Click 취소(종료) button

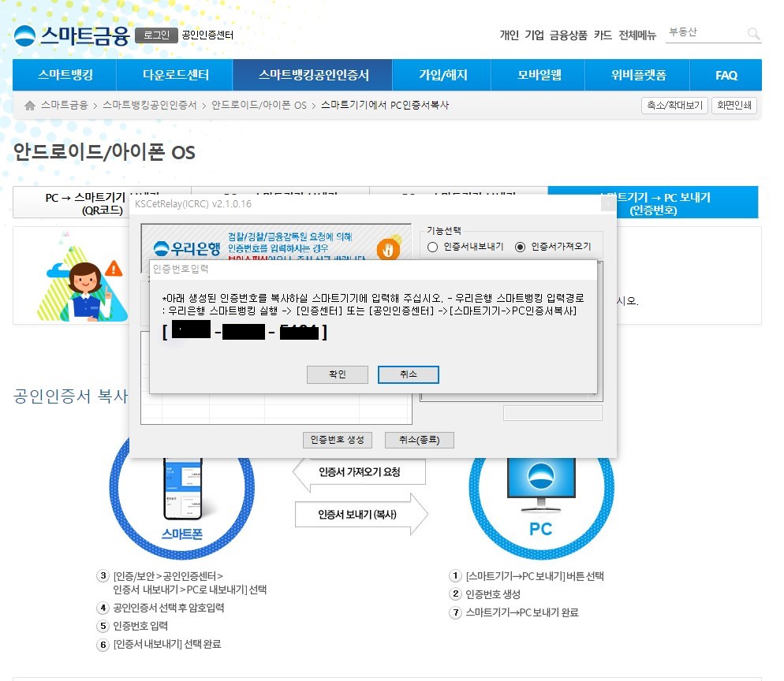(x=420, y=440)
